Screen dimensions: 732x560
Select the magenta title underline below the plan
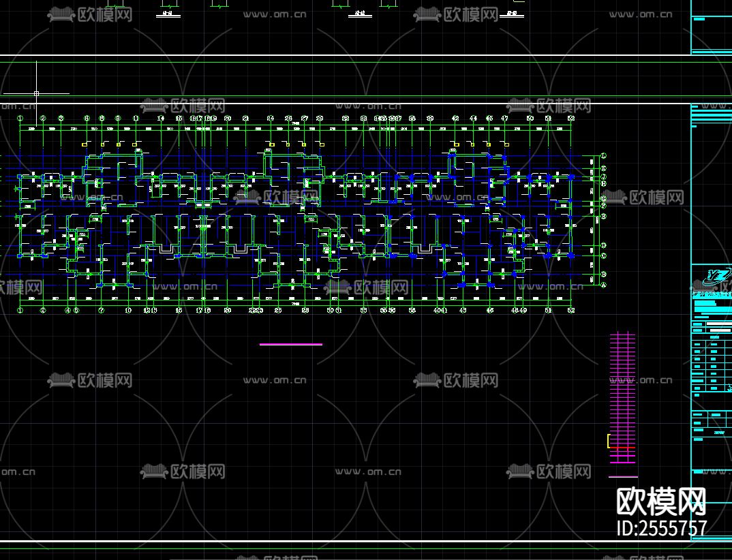(x=290, y=345)
